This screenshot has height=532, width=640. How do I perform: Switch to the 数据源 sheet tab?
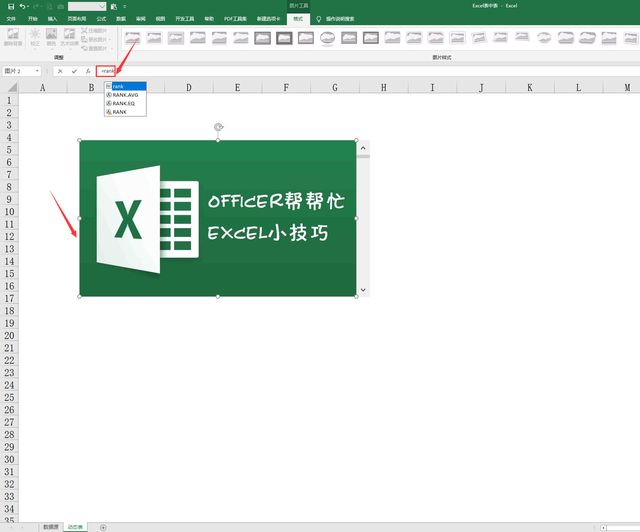(51, 527)
